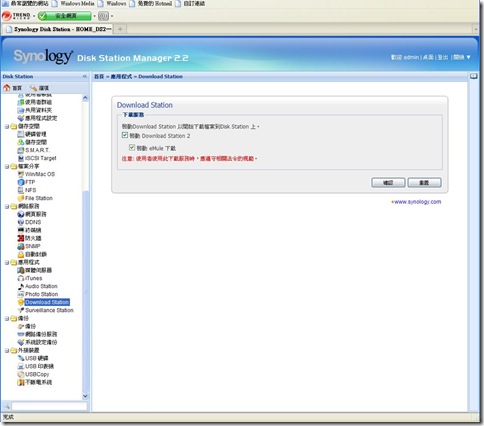The image size is (484, 426).
Task: Open the Windows bookmark link
Action: pyautogui.click(x=112, y=4)
